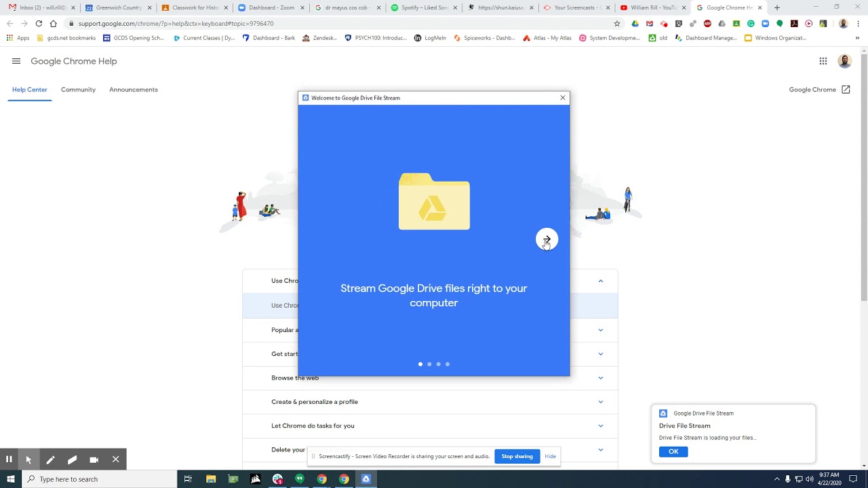Select the Screencastify mouse pointer tool
The image size is (868, 488).
coord(28,459)
